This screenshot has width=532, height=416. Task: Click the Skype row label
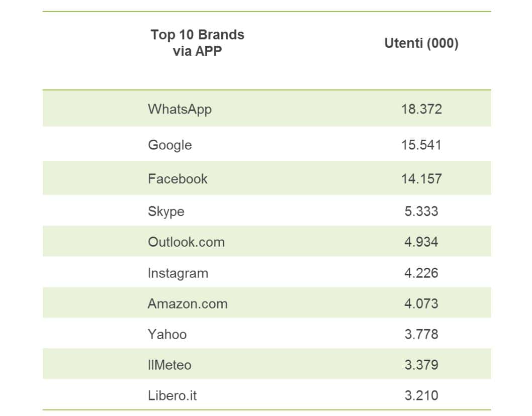tap(166, 211)
